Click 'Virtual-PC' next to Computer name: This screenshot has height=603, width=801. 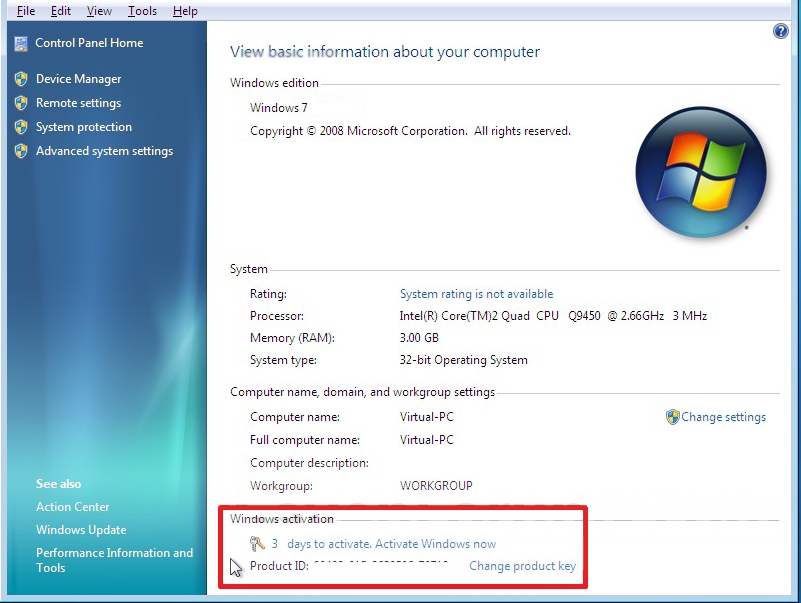tap(427, 417)
